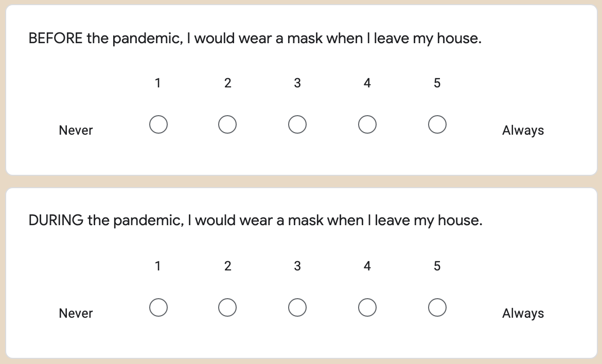602x364 pixels.
Task: Select rating 1 for BEFORE the pandemic question
Action: 158,124
